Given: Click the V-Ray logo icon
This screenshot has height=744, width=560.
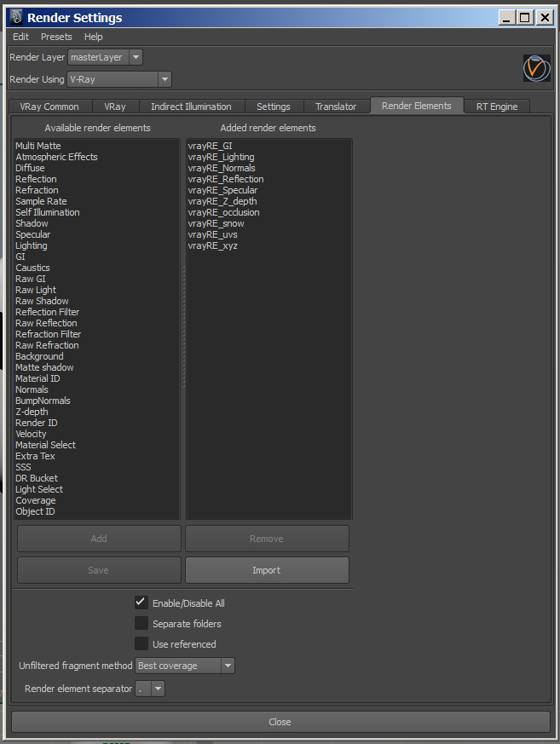Looking at the screenshot, I should point(537,68).
